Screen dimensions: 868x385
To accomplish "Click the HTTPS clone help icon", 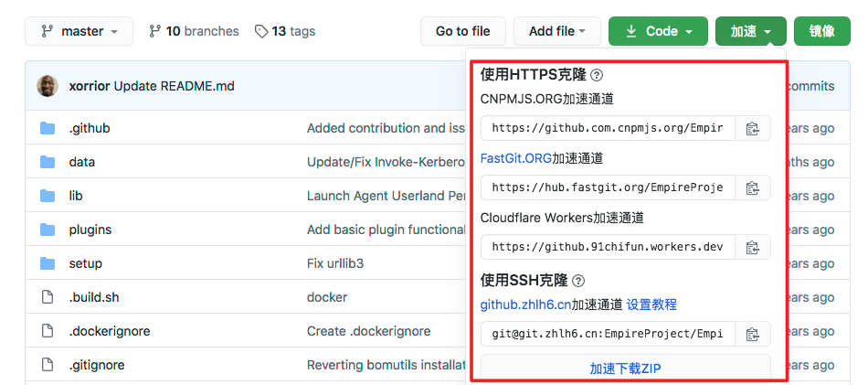I will [x=597, y=75].
